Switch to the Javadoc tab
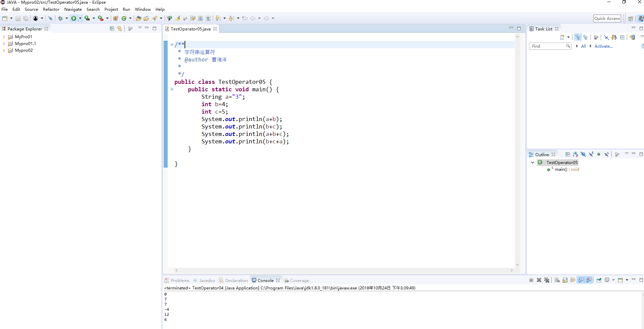The image size is (644, 329). click(204, 281)
